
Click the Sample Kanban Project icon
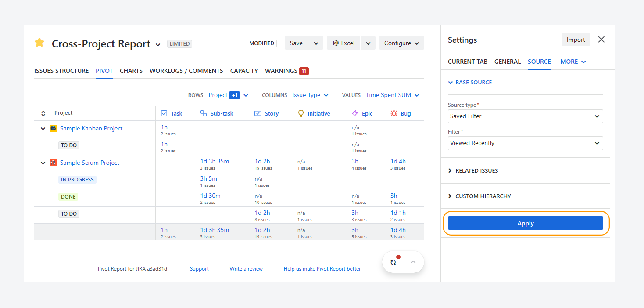(x=53, y=128)
